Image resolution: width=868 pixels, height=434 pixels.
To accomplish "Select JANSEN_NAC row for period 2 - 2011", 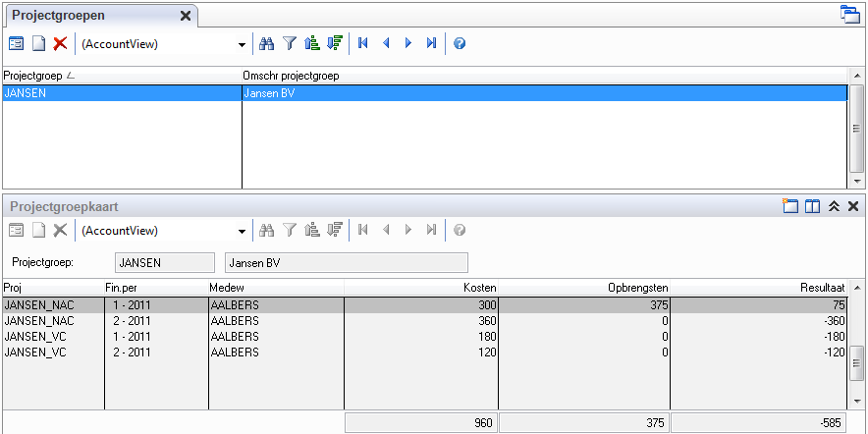I will (x=425, y=321).
